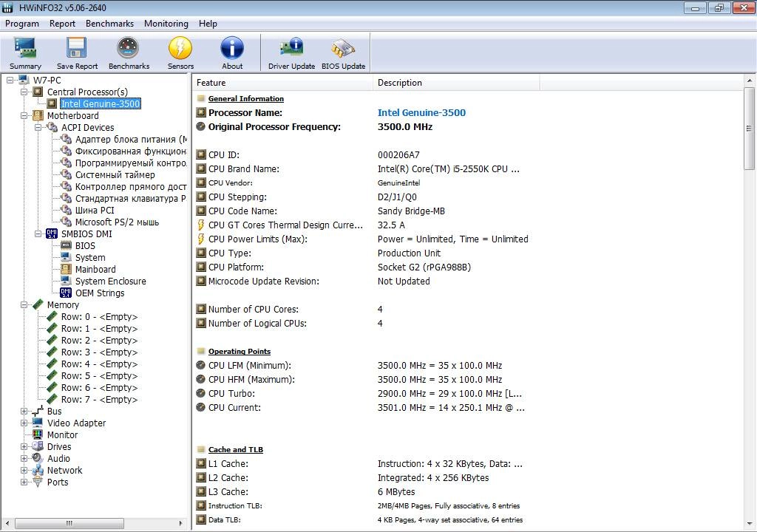This screenshot has width=757, height=532.
Task: Click the Description column header
Action: tap(456, 83)
